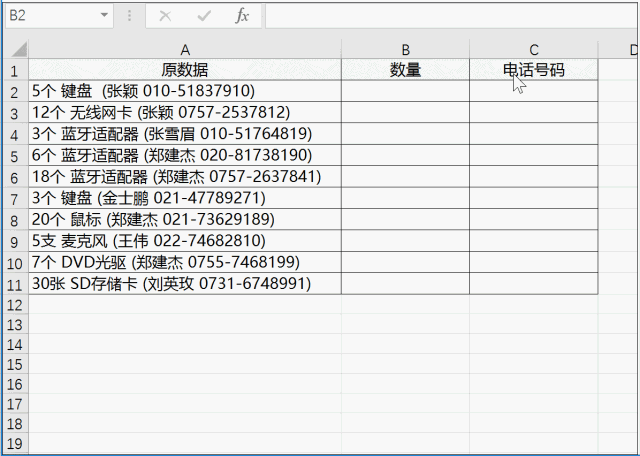The width and height of the screenshot is (640, 456).
Task: Select cell B6 in 数量 column
Action: click(405, 177)
